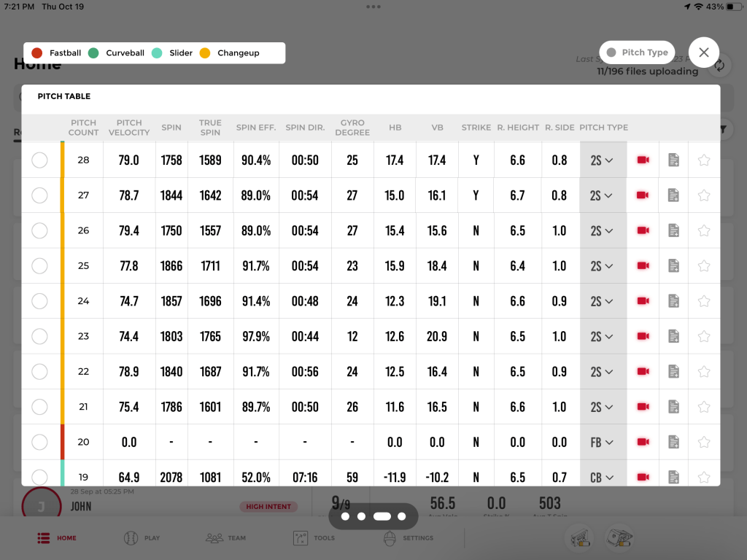
Task: Toggle the Pitch Type filter button
Action: (637, 52)
